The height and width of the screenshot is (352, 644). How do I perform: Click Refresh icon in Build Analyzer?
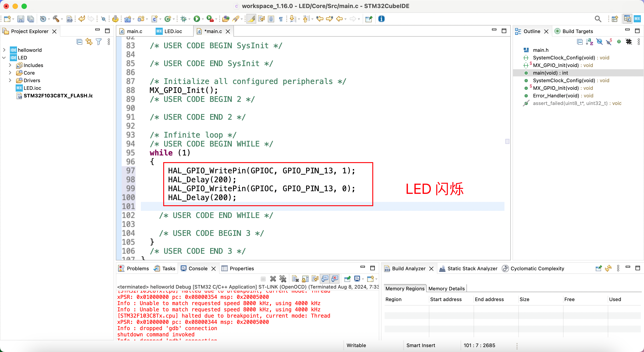coord(608,268)
